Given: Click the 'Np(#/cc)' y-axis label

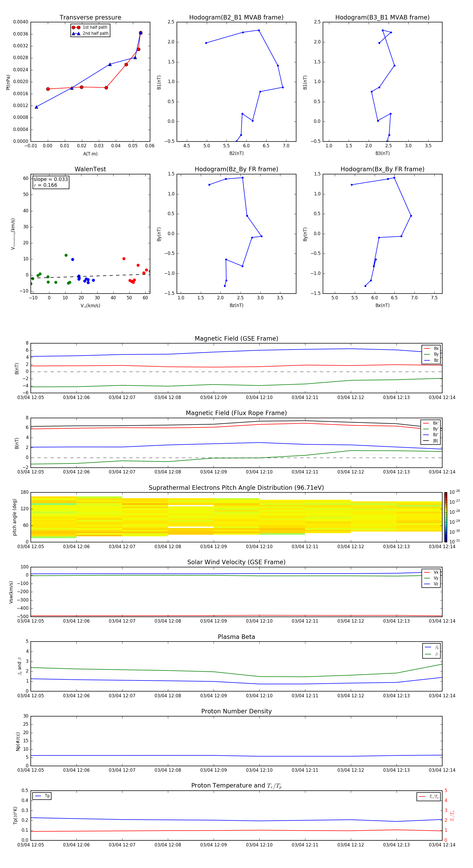Looking at the screenshot, I should point(18,741).
